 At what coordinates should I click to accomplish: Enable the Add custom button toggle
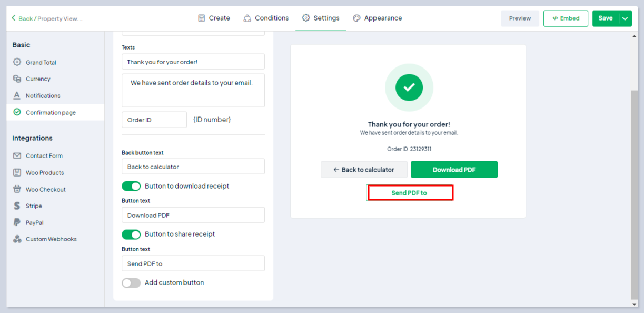pyautogui.click(x=131, y=283)
